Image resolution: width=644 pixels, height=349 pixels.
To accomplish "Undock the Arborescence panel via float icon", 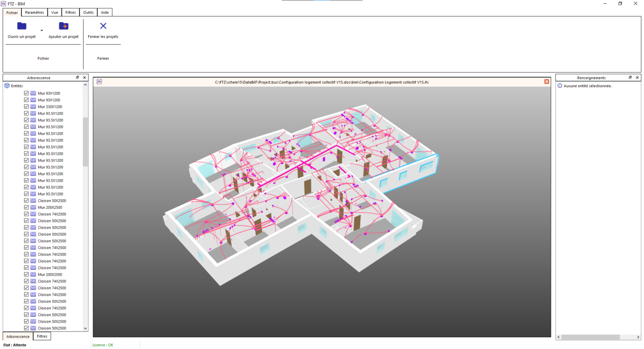I will (77, 77).
